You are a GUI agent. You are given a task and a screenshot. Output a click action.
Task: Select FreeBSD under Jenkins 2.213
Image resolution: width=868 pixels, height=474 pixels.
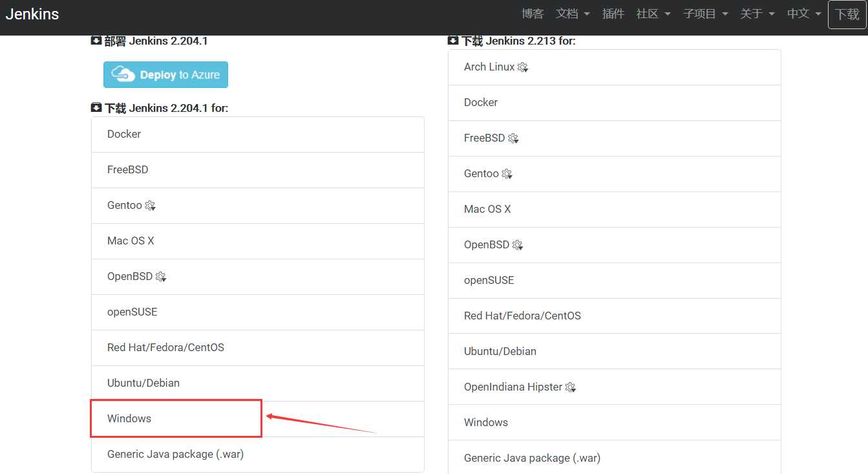pyautogui.click(x=614, y=138)
